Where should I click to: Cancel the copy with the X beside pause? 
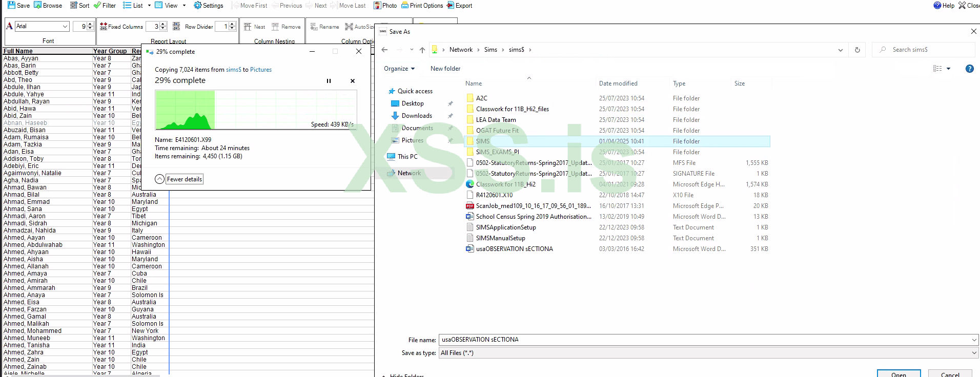pyautogui.click(x=353, y=81)
